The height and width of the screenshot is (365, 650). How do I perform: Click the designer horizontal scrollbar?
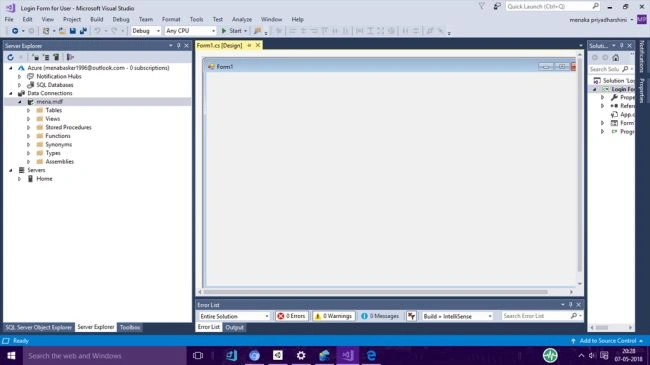[x=376, y=292]
